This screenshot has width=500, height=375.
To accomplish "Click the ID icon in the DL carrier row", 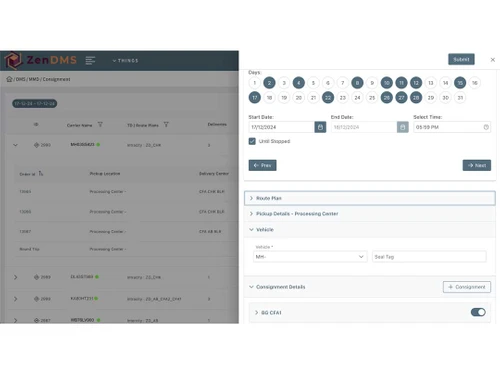I will click(36, 277).
